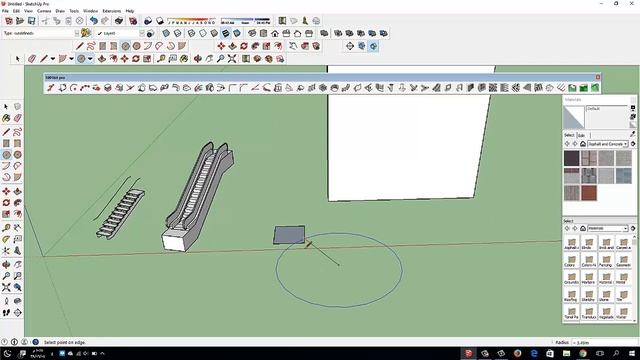Select Follow Me tool in left toolset
The height and width of the screenshot is (360, 640).
pos(18,202)
